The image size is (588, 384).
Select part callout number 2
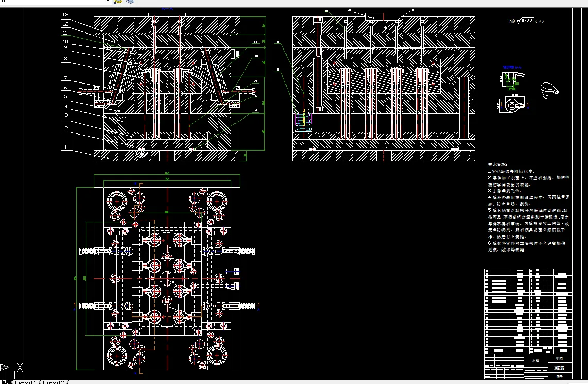tap(66, 128)
